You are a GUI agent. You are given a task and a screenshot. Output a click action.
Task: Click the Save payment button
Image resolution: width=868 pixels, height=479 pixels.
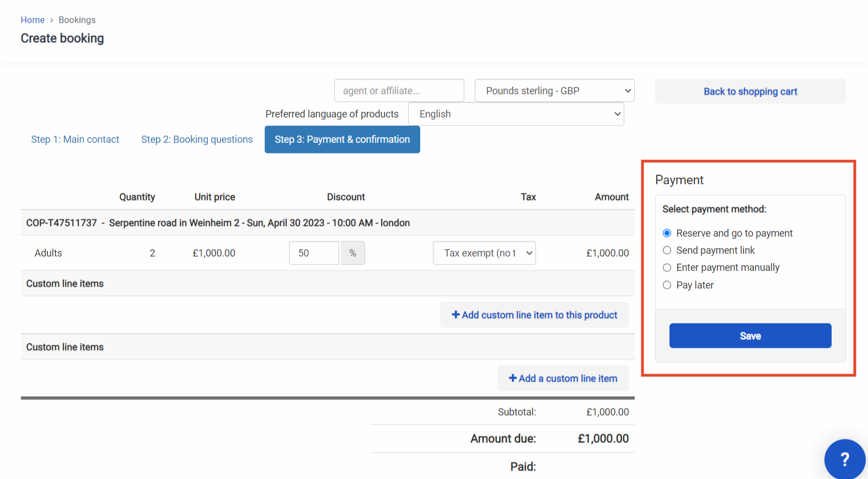(751, 336)
